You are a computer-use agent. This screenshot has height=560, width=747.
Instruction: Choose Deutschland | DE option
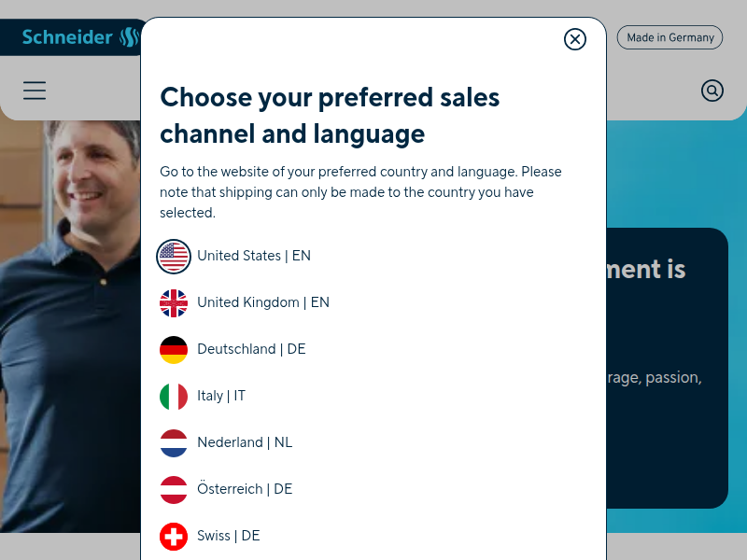pyautogui.click(x=251, y=349)
